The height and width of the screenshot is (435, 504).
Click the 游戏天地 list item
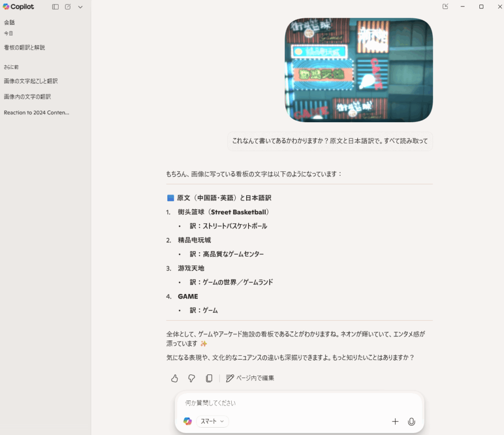click(x=191, y=268)
